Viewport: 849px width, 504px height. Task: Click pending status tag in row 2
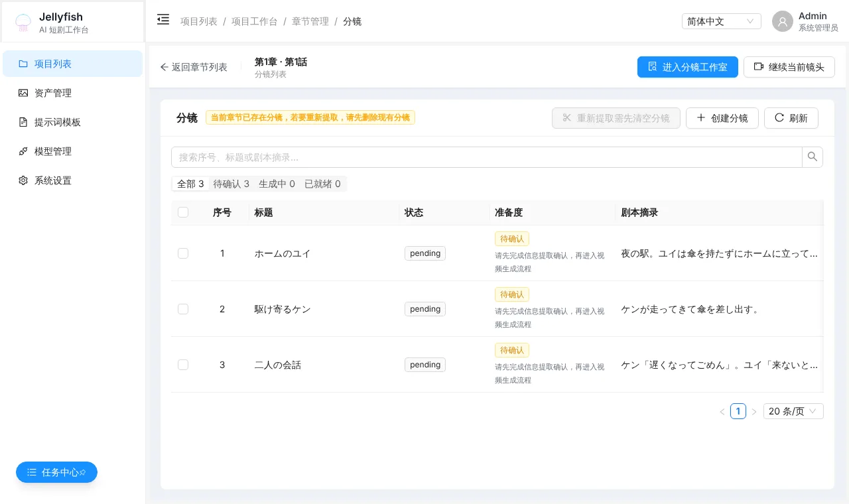coord(425,309)
